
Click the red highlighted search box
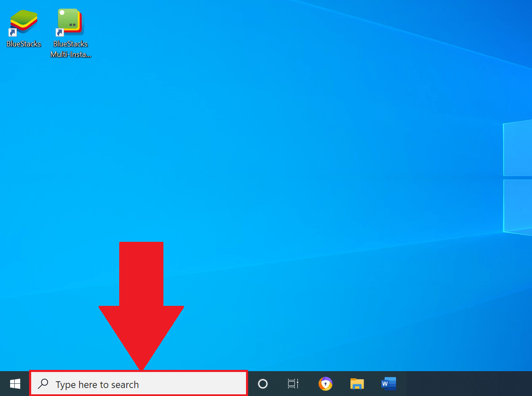[x=138, y=383]
